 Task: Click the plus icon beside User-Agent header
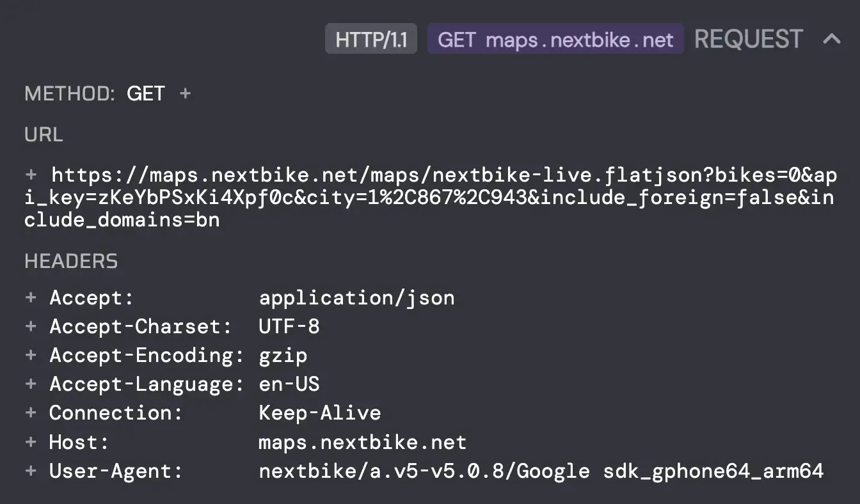(x=31, y=471)
